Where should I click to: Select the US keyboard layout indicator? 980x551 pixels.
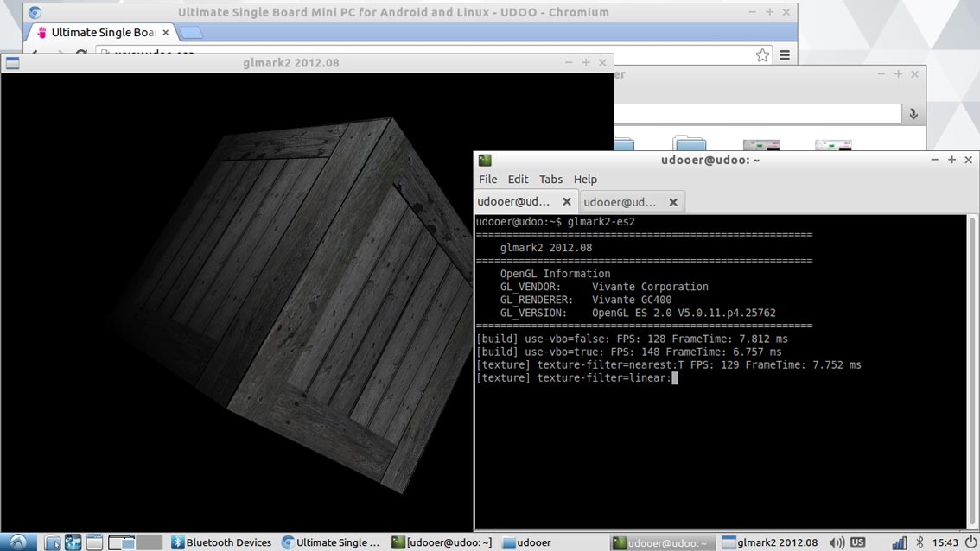point(857,542)
